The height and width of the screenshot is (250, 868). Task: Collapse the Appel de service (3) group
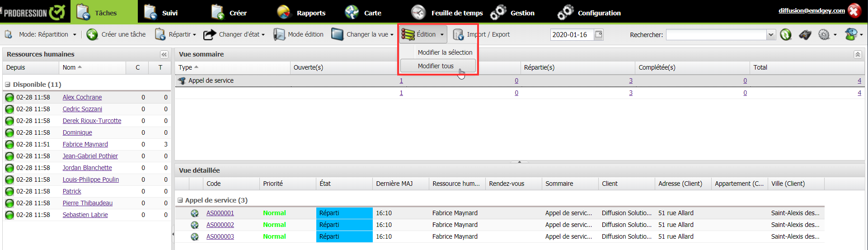(x=180, y=200)
